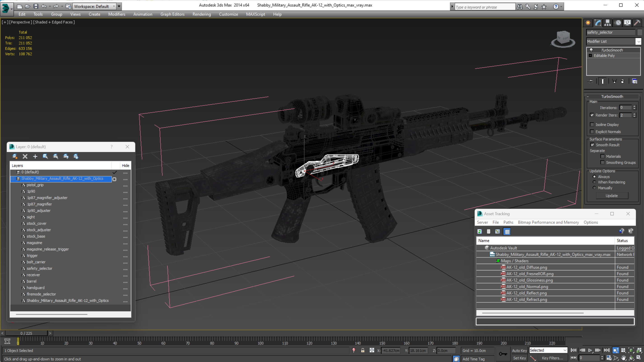Enable Isoline Display checkbox
The width and height of the screenshot is (644, 362).
(592, 125)
